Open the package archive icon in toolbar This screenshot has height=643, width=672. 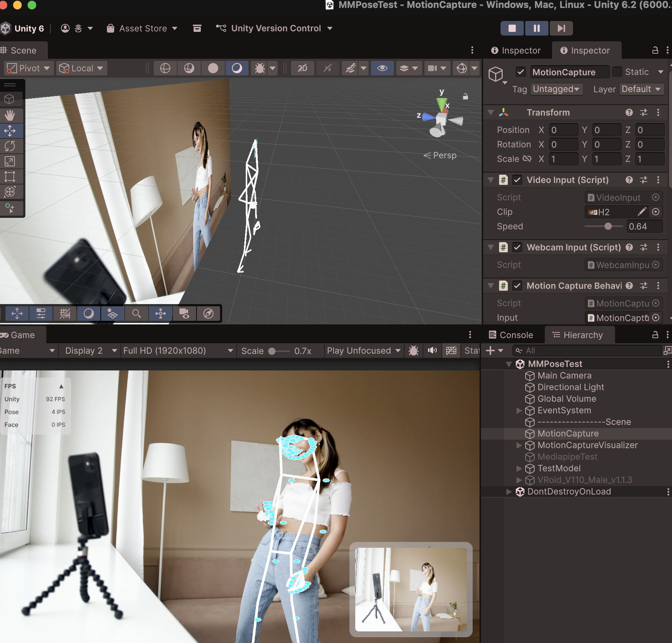point(197,28)
